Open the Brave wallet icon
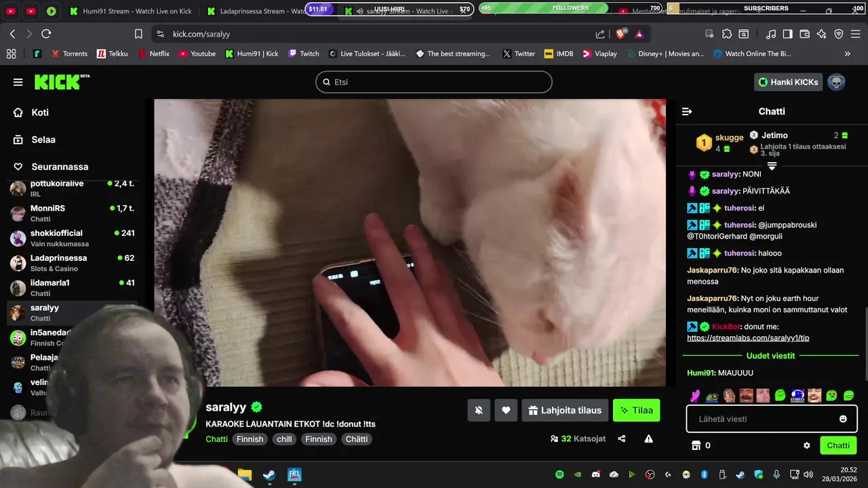The height and width of the screenshot is (488, 868). point(805,34)
